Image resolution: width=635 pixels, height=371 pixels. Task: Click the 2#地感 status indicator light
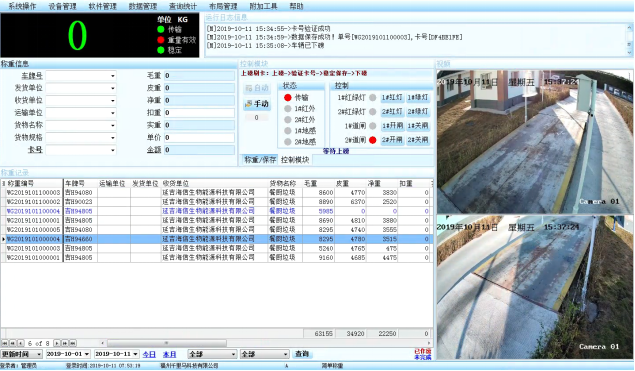288,142
